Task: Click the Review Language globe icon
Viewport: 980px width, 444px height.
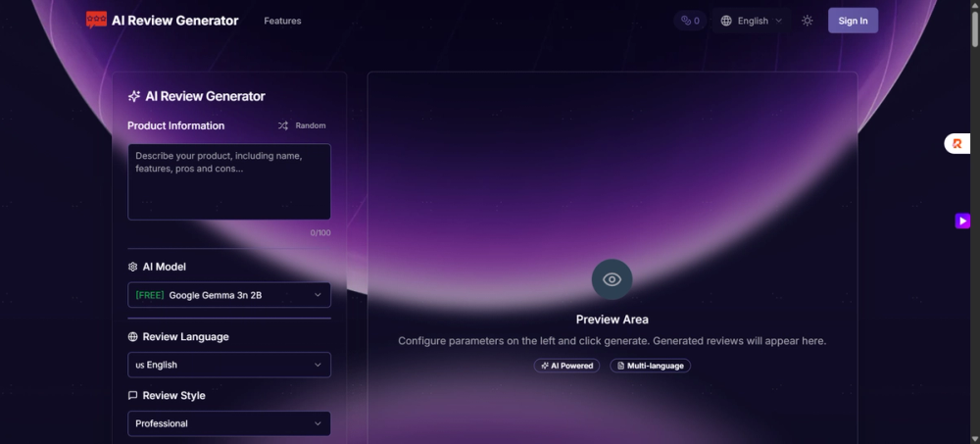Action: coord(132,337)
